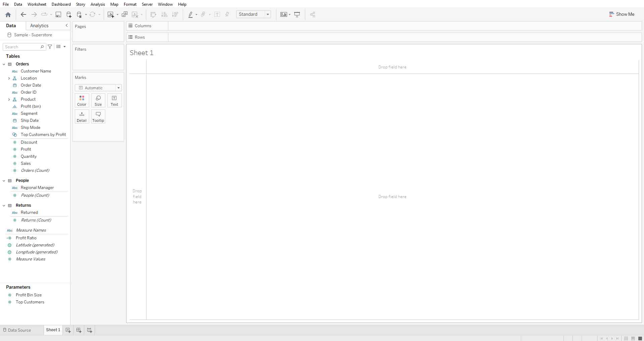The height and width of the screenshot is (341, 644).
Task: Click the filter icon beside the field search box
Action: click(50, 47)
